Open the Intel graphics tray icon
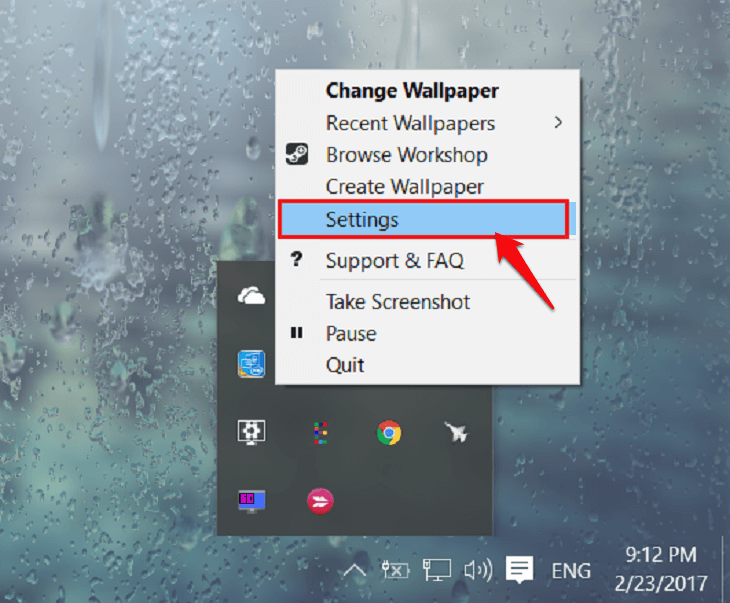The image size is (730, 603). (x=251, y=364)
